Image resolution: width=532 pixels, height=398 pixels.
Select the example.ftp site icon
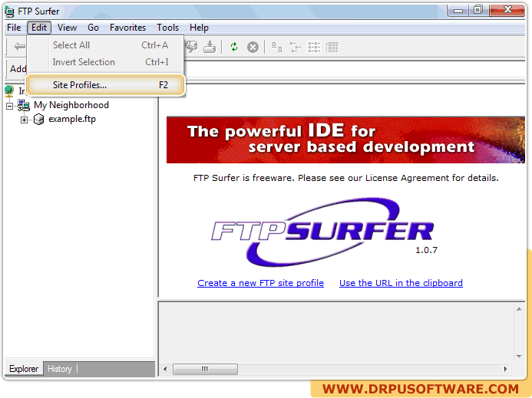pos(38,119)
